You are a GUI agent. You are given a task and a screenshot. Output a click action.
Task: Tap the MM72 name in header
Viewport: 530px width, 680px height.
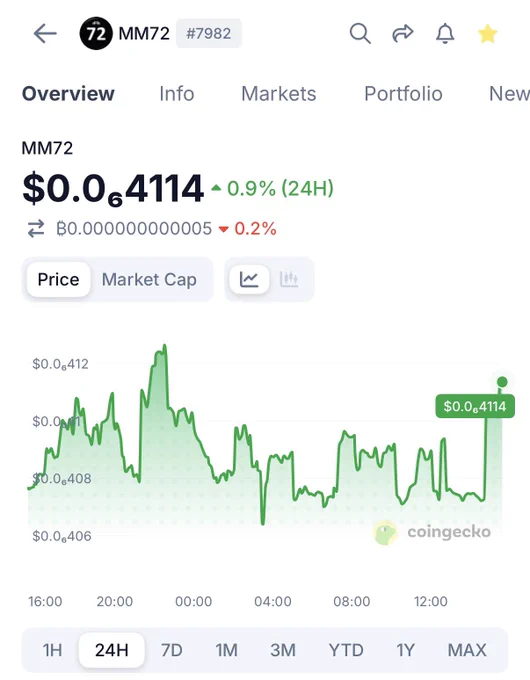pyautogui.click(x=144, y=33)
